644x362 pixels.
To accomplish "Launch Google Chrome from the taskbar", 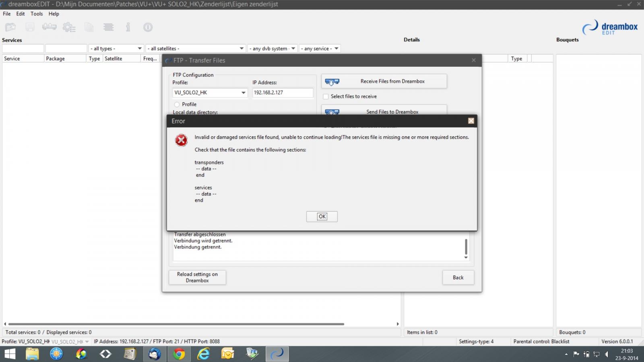I will [179, 354].
